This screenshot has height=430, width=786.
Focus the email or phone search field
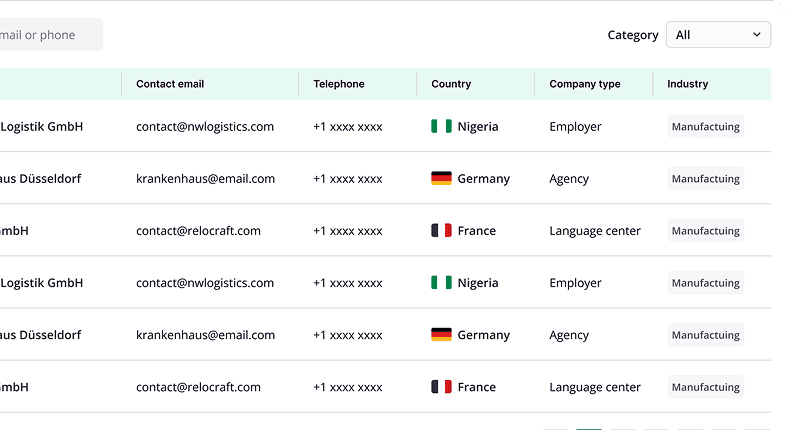click(50, 35)
